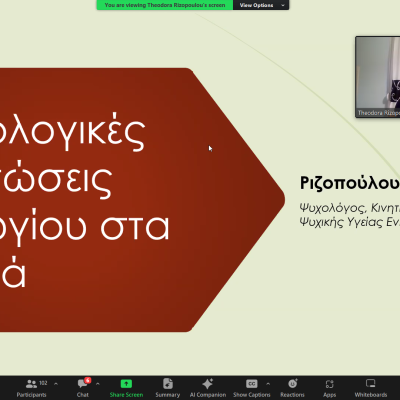Open the meeting Summary icon

pos(168,384)
